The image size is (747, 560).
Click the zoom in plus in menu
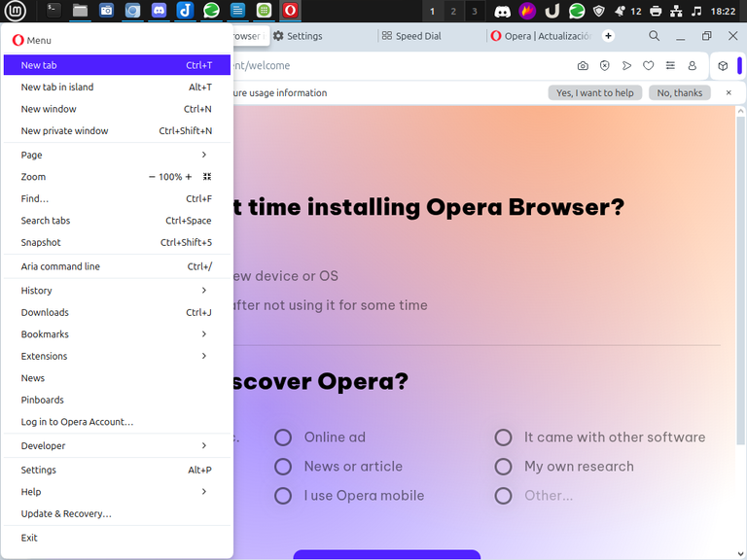coord(189,177)
